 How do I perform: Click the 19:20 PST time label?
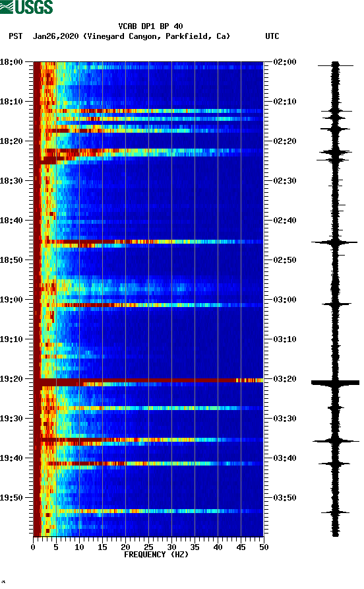pos(11,379)
